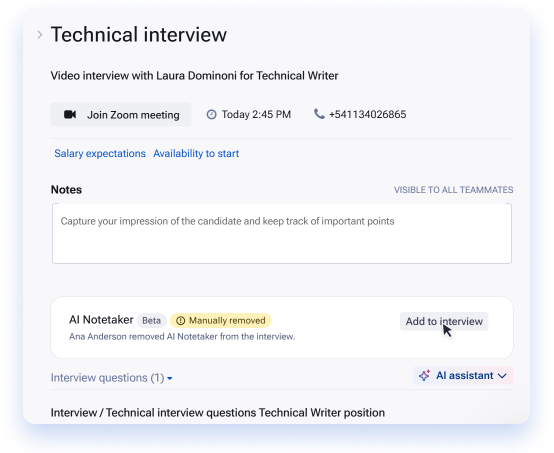Image resolution: width=554 pixels, height=453 pixels.
Task: Click the Manually removed status badge
Action: (220, 320)
